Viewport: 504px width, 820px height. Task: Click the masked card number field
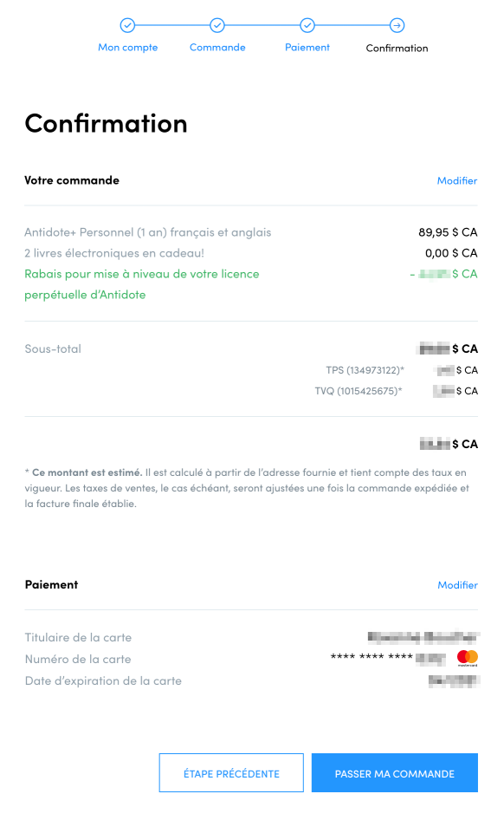(388, 658)
